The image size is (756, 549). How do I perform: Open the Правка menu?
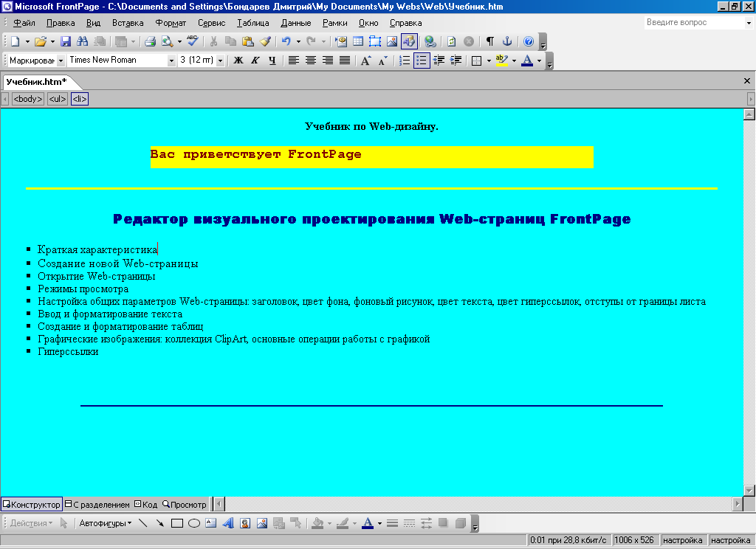[x=61, y=23]
